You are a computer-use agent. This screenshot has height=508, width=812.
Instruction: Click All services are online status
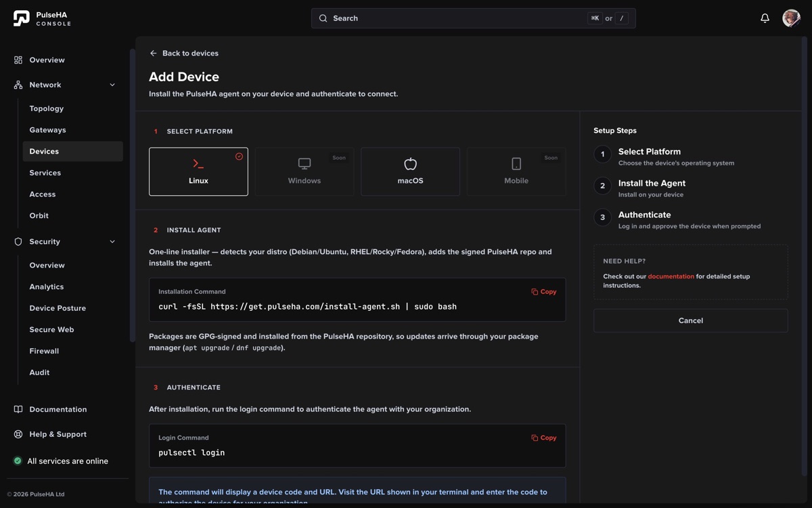tap(61, 461)
